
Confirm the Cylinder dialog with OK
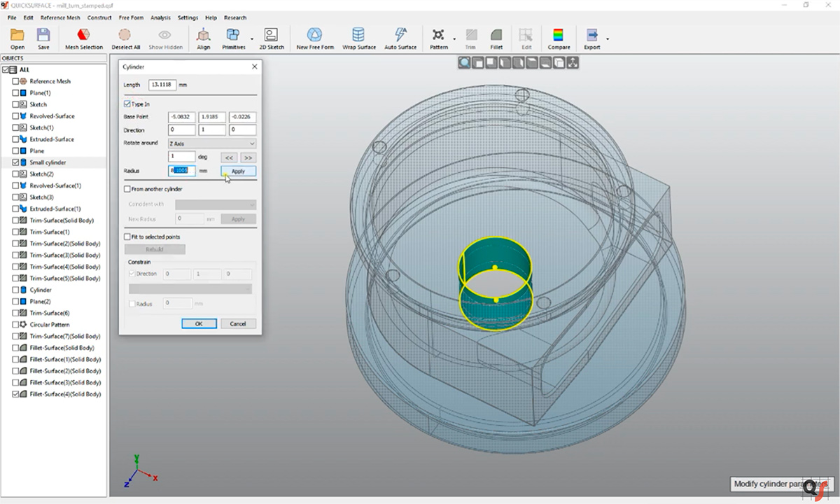pyautogui.click(x=199, y=323)
